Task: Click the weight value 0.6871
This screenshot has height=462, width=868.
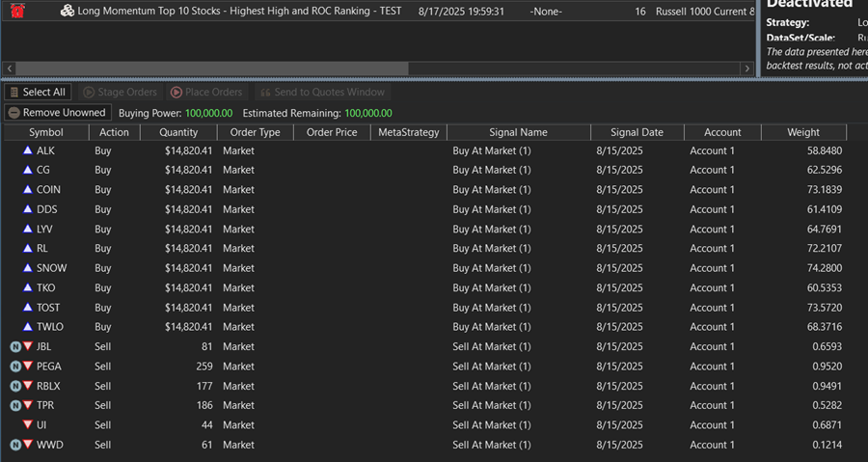Action: (827, 425)
